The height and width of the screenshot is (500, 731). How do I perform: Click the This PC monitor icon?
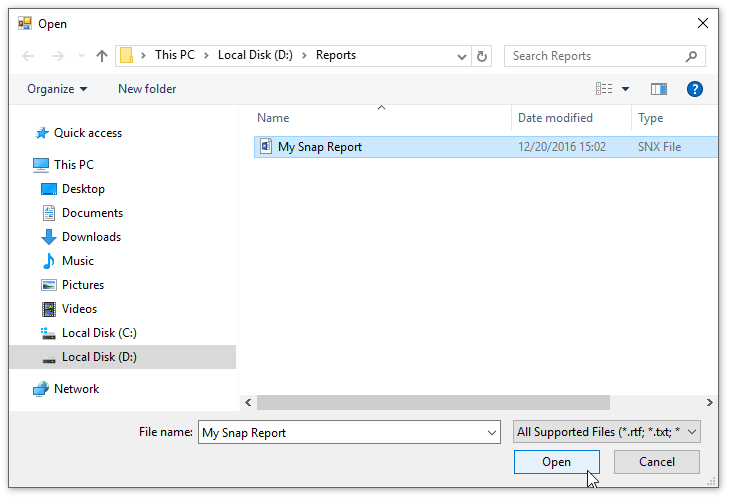click(x=41, y=165)
